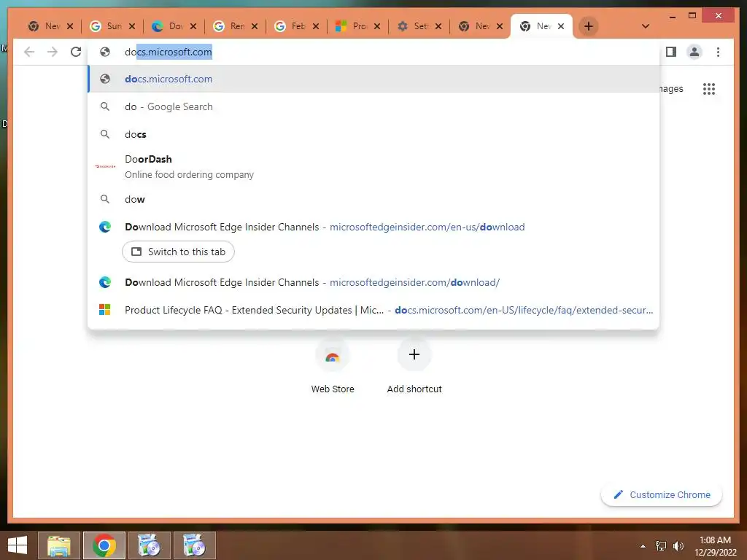Click the Chrome taskbar icon

[104, 545]
